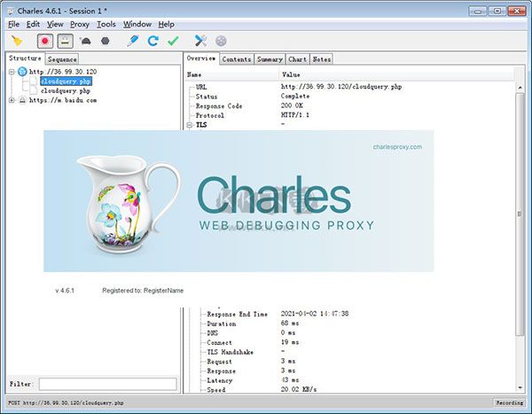Switch to the Sequence tab

(62, 59)
